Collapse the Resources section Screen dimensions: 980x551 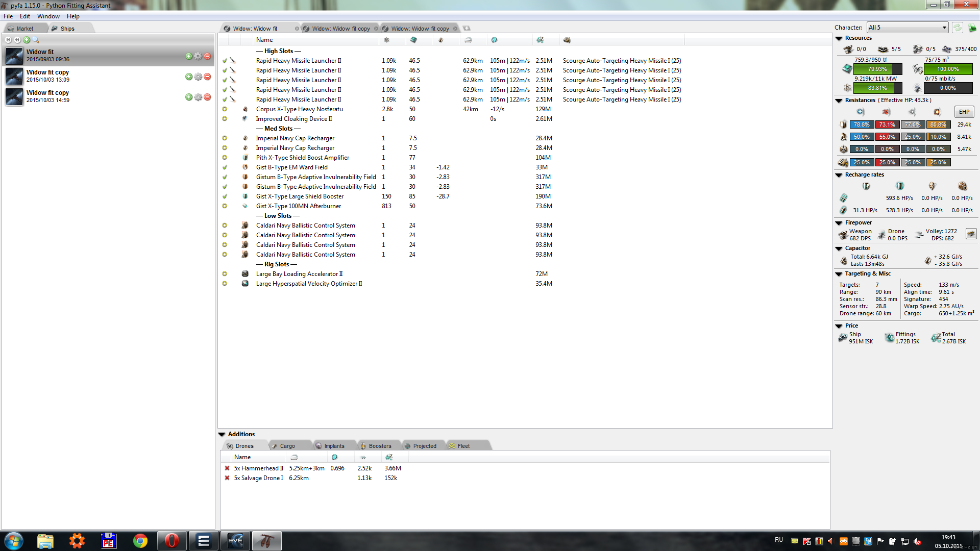839,38
